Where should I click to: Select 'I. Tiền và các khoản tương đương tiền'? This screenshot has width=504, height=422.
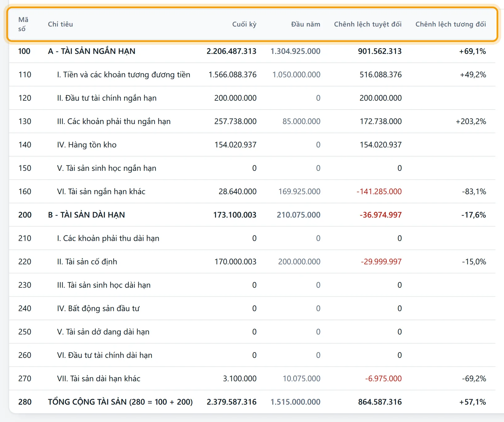click(123, 75)
